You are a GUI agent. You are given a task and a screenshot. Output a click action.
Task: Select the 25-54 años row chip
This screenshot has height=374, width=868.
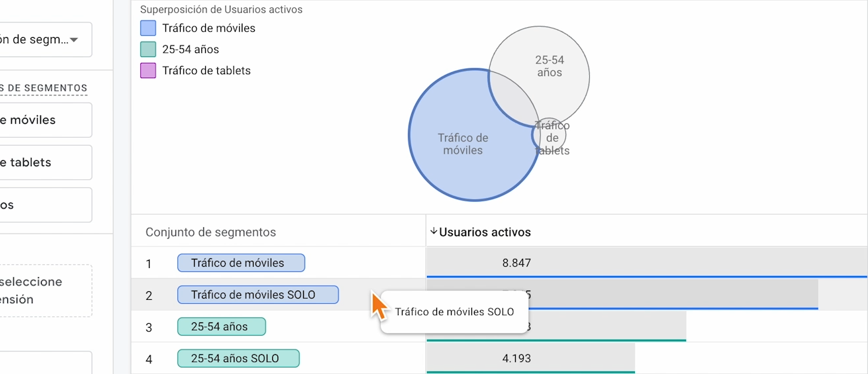click(221, 326)
